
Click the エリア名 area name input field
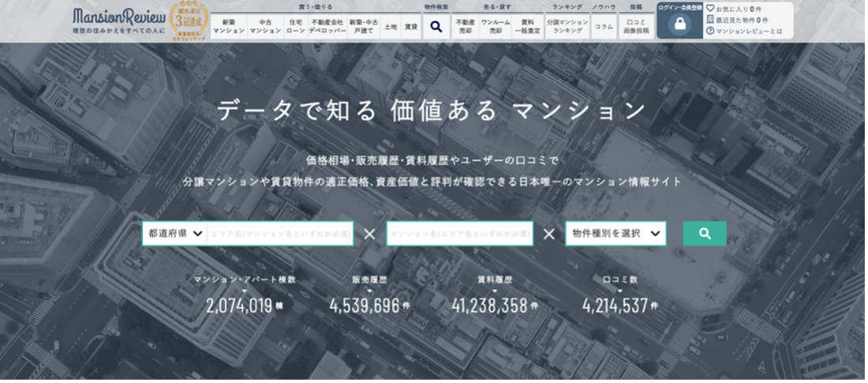pos(280,234)
